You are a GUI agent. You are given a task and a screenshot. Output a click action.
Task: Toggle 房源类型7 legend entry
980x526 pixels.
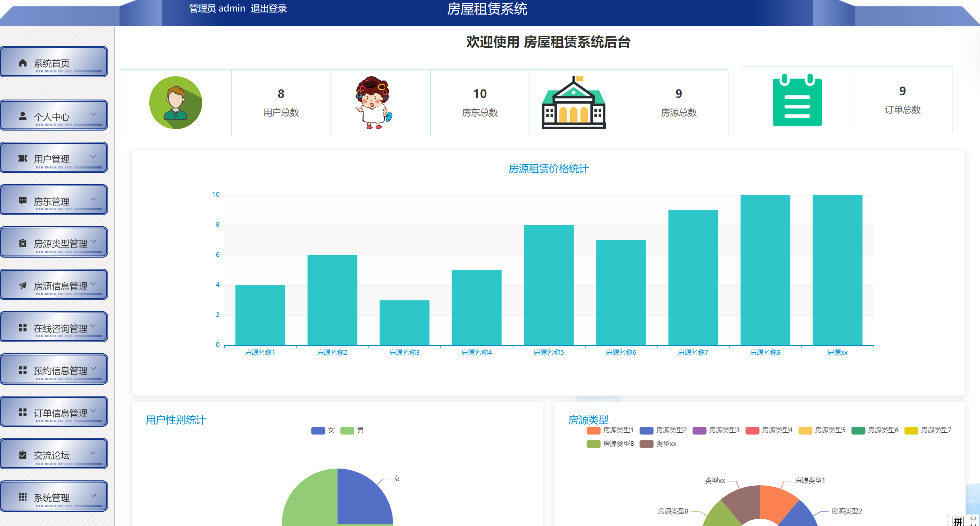(928, 431)
